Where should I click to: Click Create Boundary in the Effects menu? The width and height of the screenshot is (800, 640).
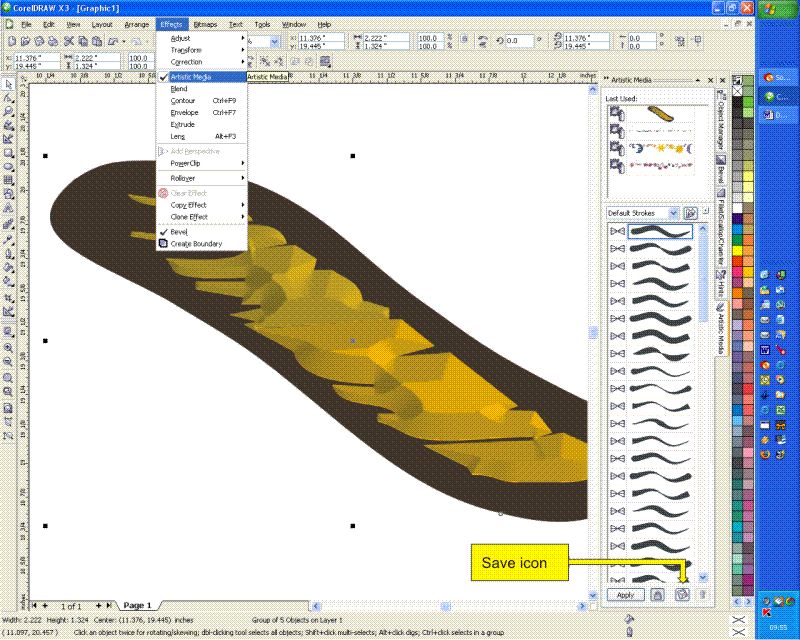(196, 244)
